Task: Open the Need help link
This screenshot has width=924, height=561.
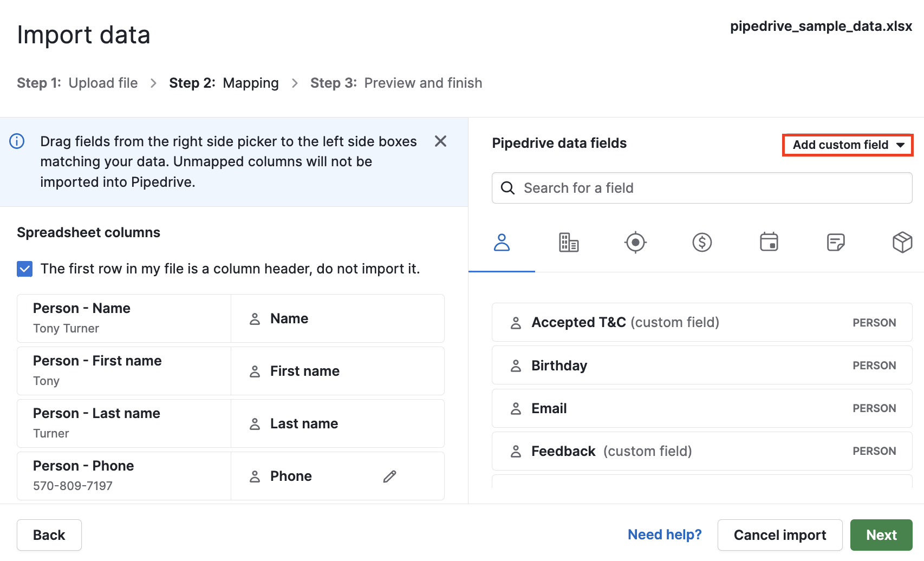Action: pos(665,534)
